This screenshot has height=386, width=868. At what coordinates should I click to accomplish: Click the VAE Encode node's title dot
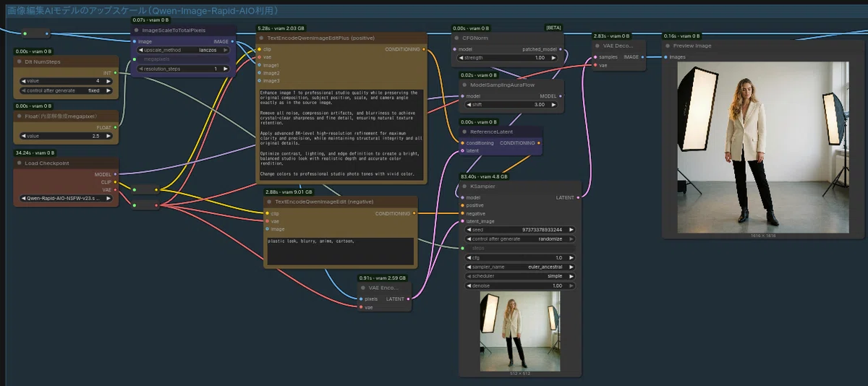(x=363, y=288)
